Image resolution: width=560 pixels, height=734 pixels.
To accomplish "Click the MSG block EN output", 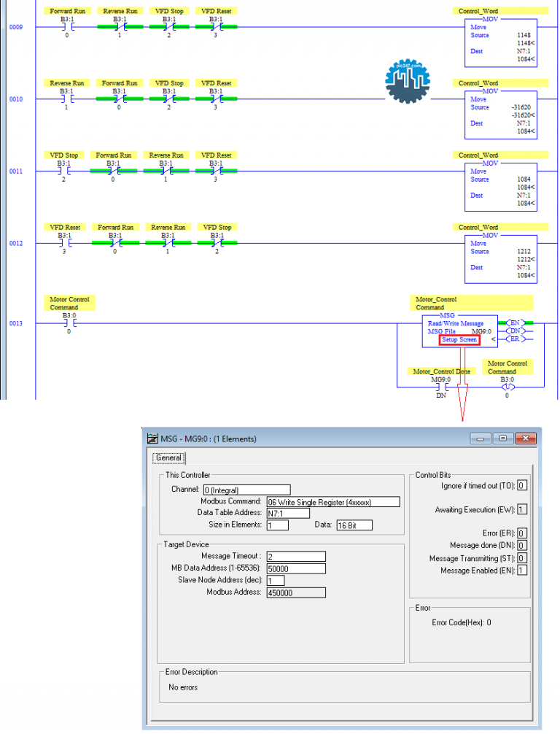I will [x=515, y=323].
